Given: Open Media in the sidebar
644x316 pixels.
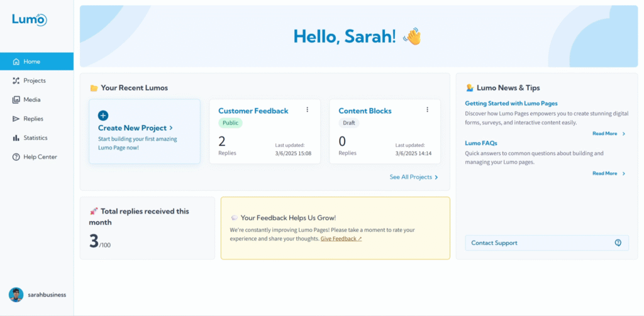Looking at the screenshot, I should [x=37, y=100].
